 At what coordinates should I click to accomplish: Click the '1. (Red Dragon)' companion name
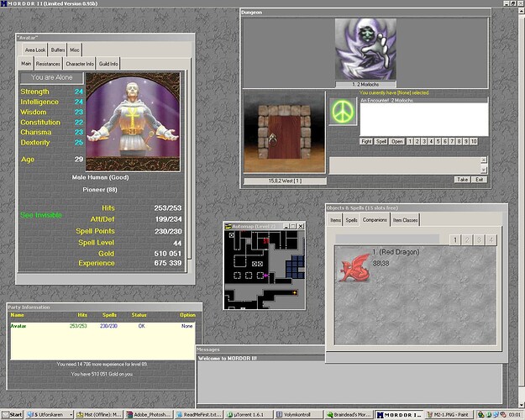click(396, 252)
